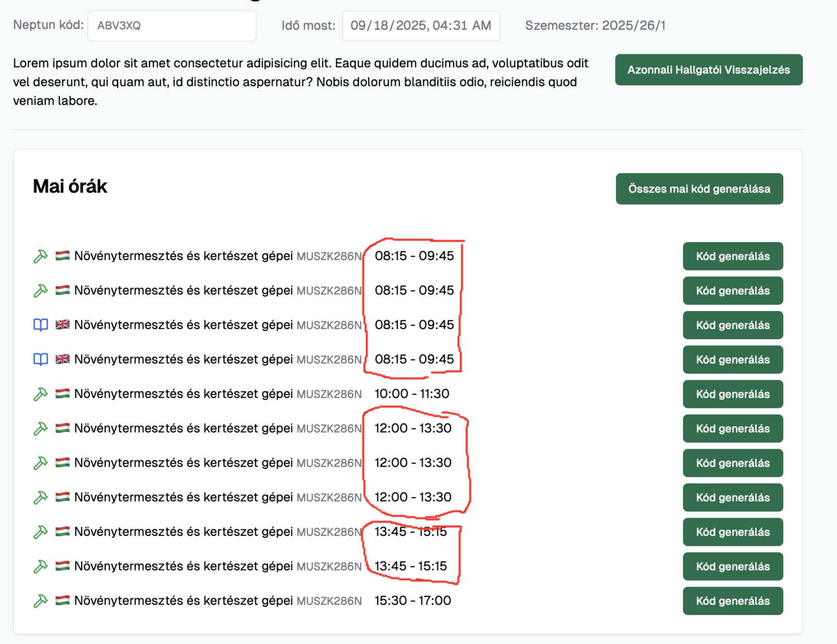Click the hammer icon of the 15:30 - 17:00 class
Image resolution: width=837 pixels, height=644 pixels.
(40, 601)
